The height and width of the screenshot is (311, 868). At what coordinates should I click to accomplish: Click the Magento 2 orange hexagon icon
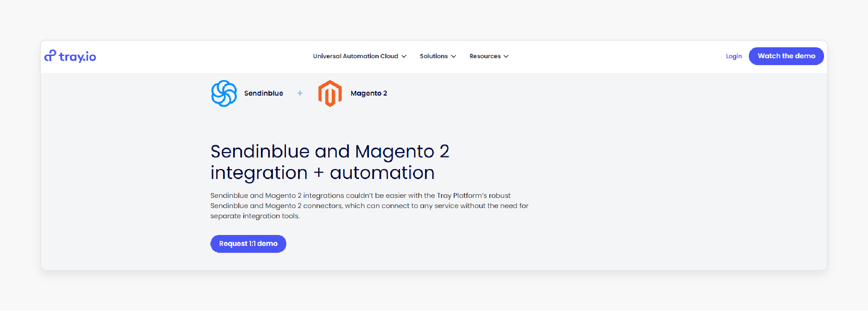[x=330, y=93]
